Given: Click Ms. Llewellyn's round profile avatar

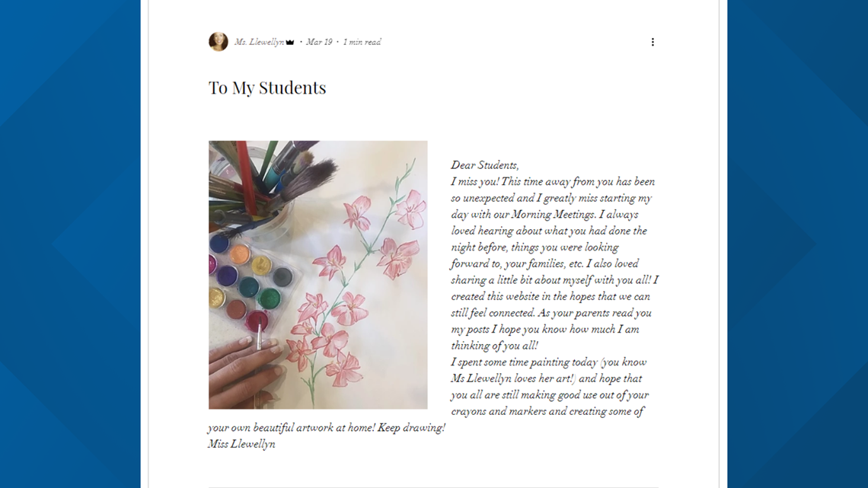Looking at the screenshot, I should [218, 42].
